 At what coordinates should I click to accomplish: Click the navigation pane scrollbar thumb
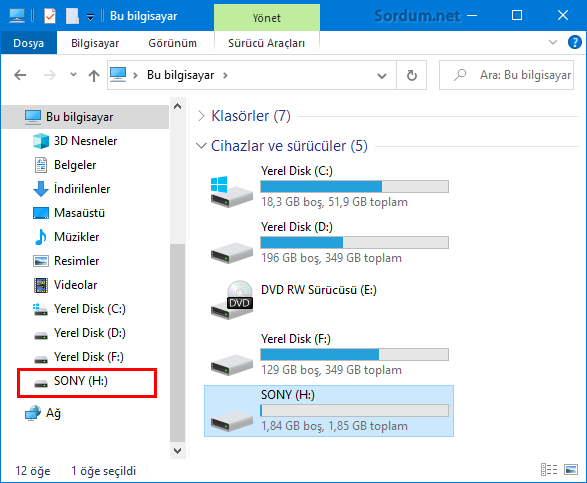pos(177,343)
